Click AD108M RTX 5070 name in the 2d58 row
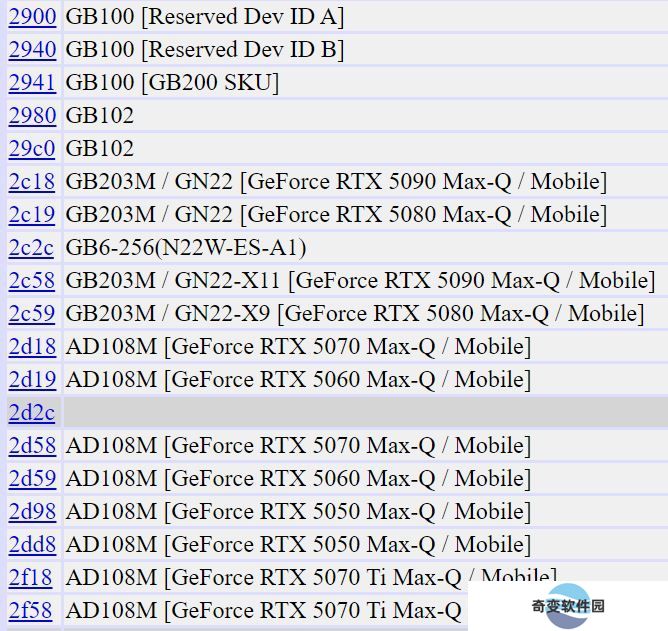668x631 pixels. (x=299, y=446)
